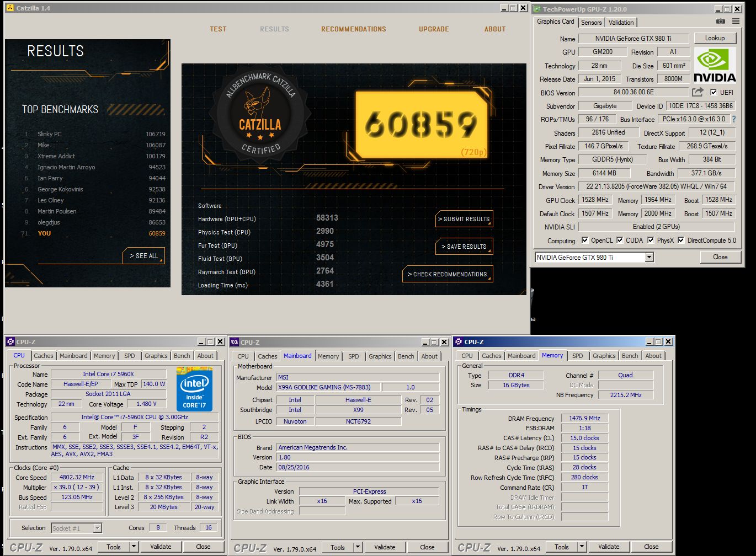756x556 pixels.
Task: Click the Catzilla title bar app icon
Action: point(9,8)
